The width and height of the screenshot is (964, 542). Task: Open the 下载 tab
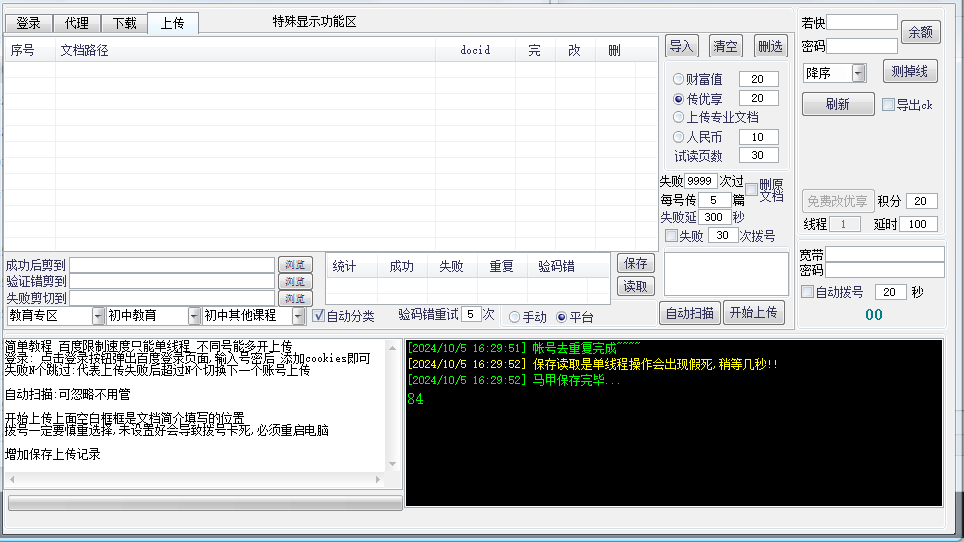tap(124, 23)
